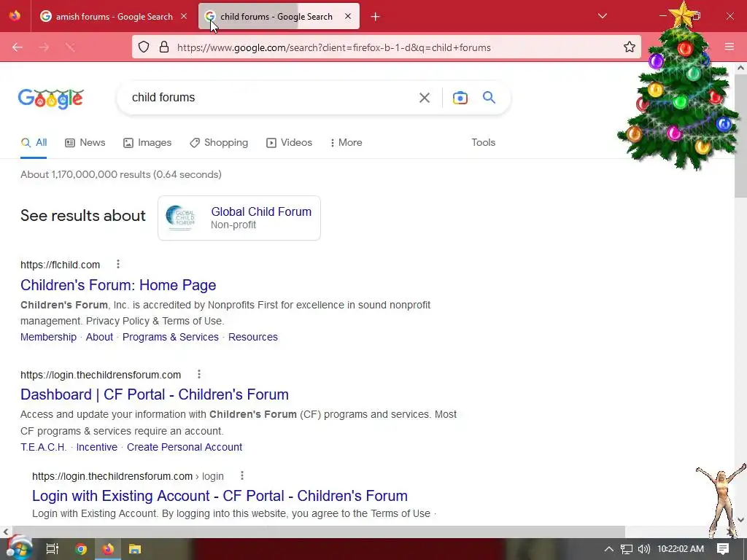This screenshot has height=560, width=747.
Task: Expand the More search categories menu
Action: point(347,142)
